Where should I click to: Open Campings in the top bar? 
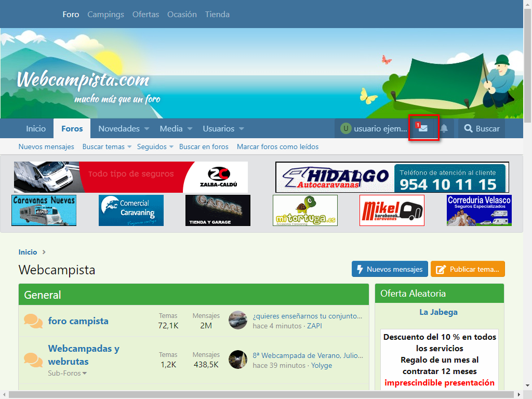coord(106,14)
